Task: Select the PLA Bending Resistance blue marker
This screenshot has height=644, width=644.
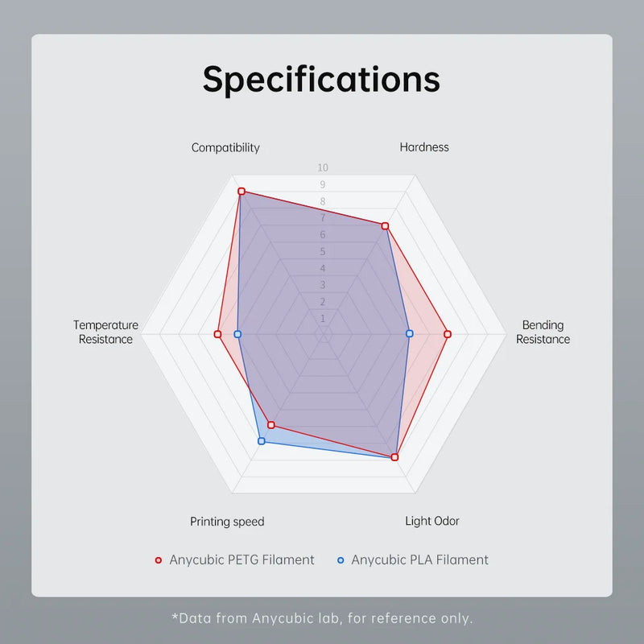Action: coord(409,333)
